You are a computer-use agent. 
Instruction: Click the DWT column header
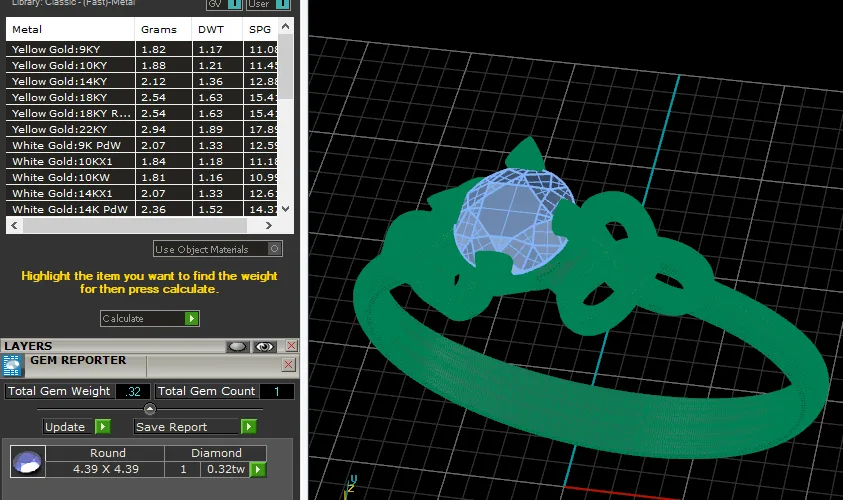217,29
